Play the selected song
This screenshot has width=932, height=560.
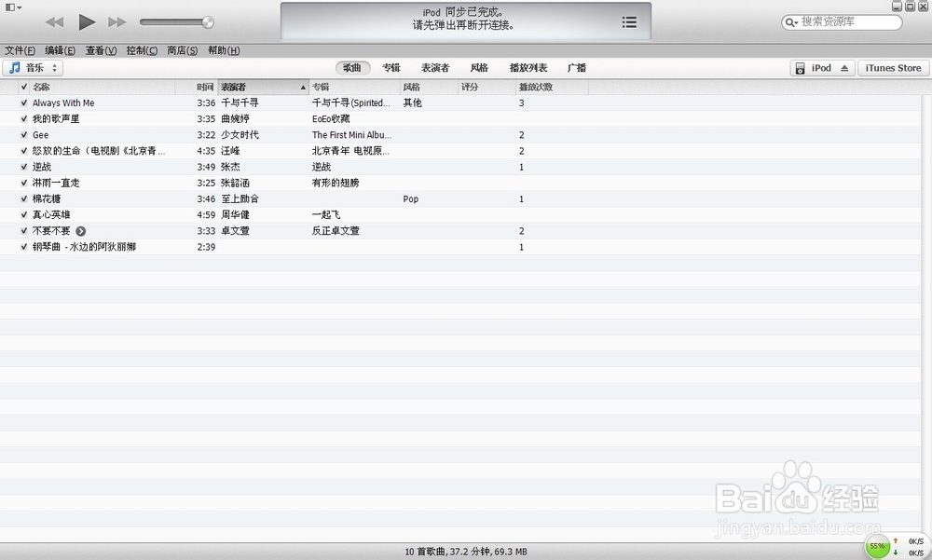[x=87, y=22]
